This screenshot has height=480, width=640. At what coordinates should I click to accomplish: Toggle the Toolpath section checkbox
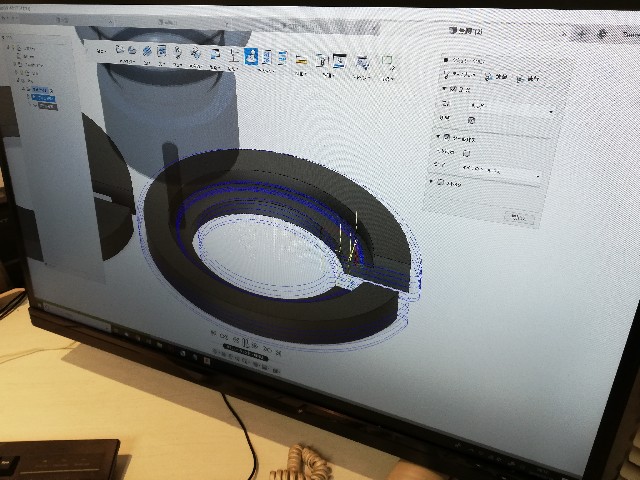point(446,138)
